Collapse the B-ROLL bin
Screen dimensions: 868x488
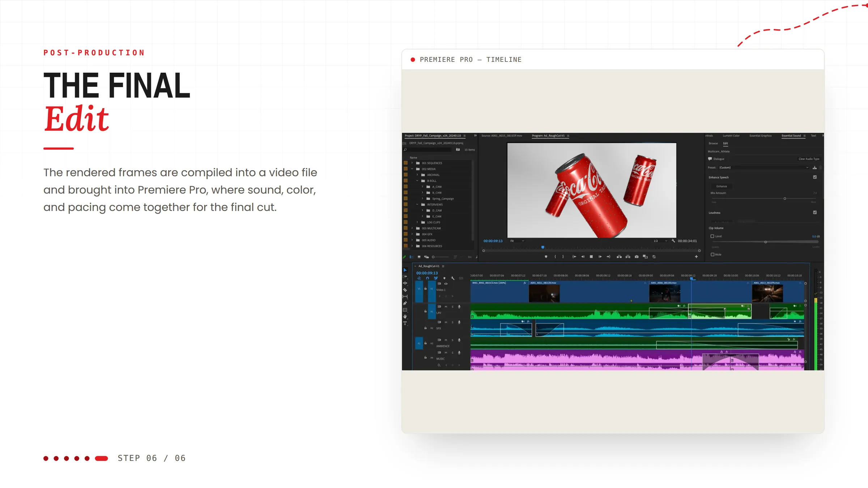[417, 181]
